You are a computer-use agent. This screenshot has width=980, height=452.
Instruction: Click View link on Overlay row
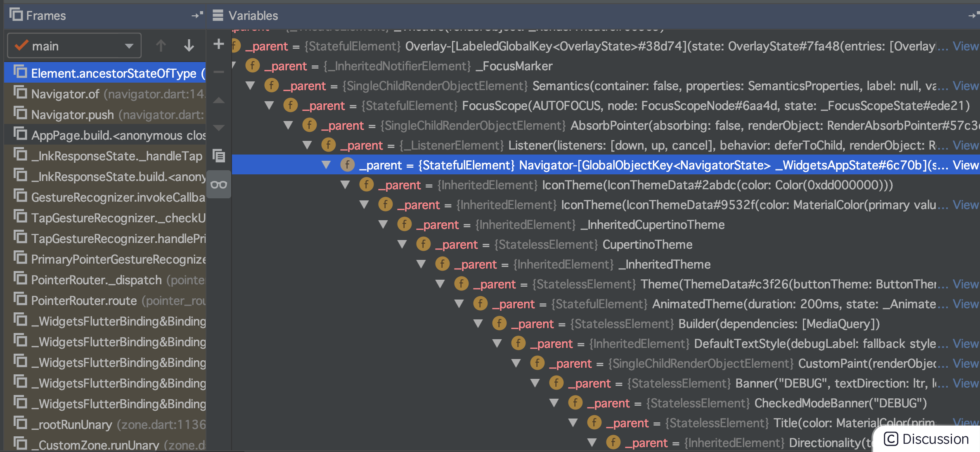[x=965, y=46]
